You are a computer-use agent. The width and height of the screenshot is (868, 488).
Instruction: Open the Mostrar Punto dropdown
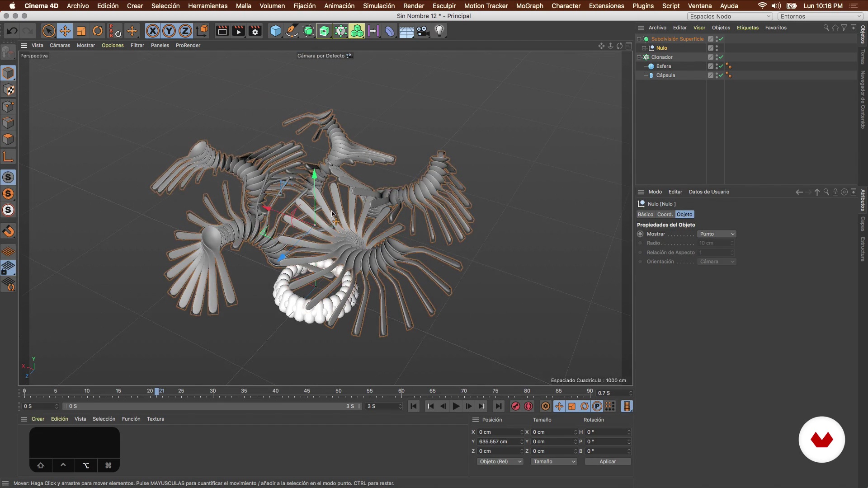pyautogui.click(x=717, y=234)
